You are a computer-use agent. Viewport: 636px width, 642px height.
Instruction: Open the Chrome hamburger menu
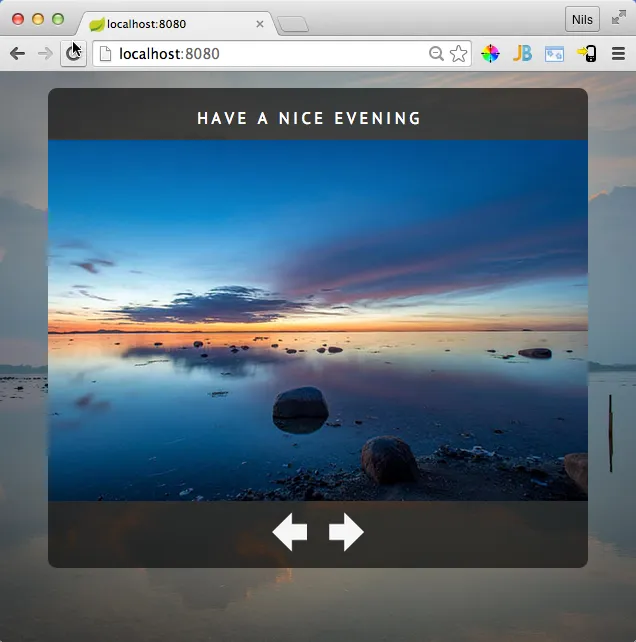coord(618,54)
